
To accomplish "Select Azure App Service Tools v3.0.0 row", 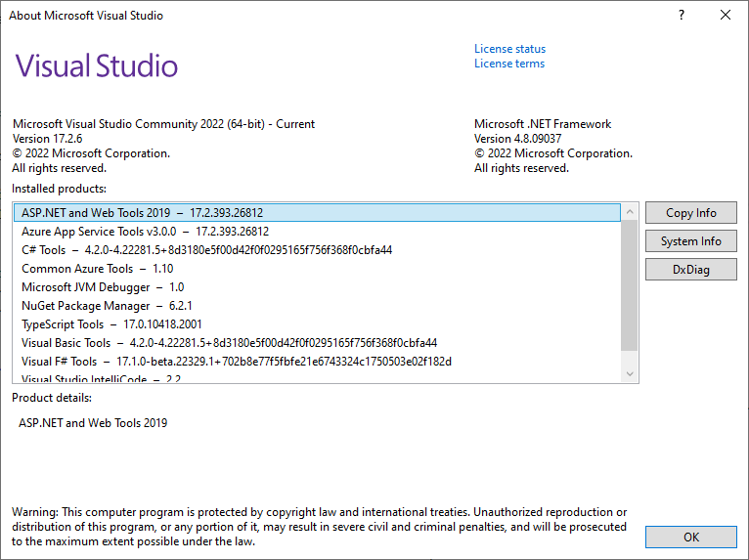I will [x=317, y=232].
